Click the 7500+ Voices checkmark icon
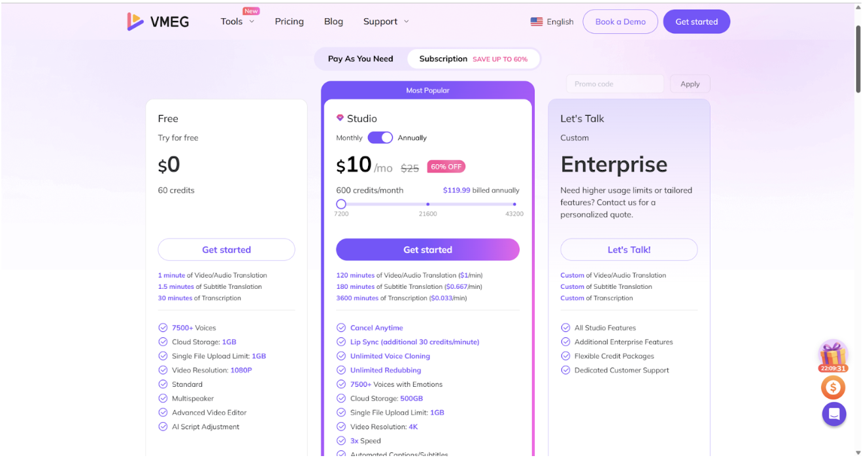Image resolution: width=868 pixels, height=460 pixels. [x=163, y=328]
